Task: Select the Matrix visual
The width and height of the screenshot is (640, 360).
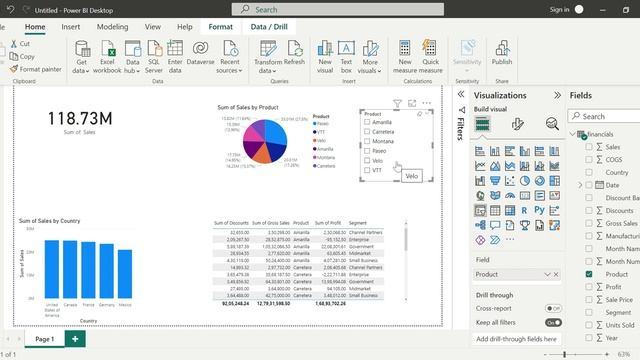Action: 510,211
